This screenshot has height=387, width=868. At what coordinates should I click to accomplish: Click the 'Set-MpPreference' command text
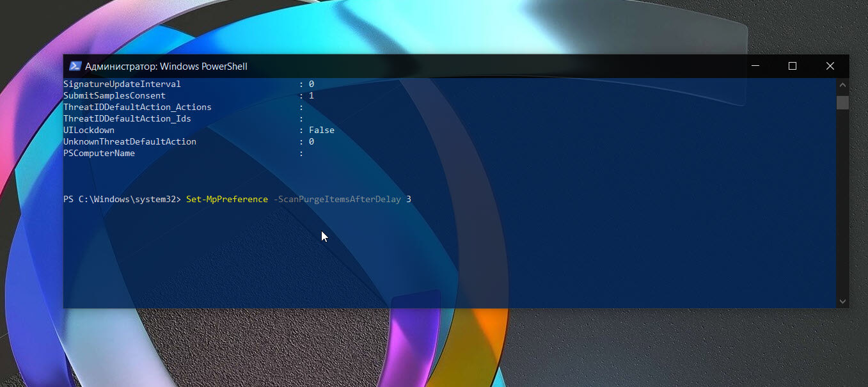[227, 200]
